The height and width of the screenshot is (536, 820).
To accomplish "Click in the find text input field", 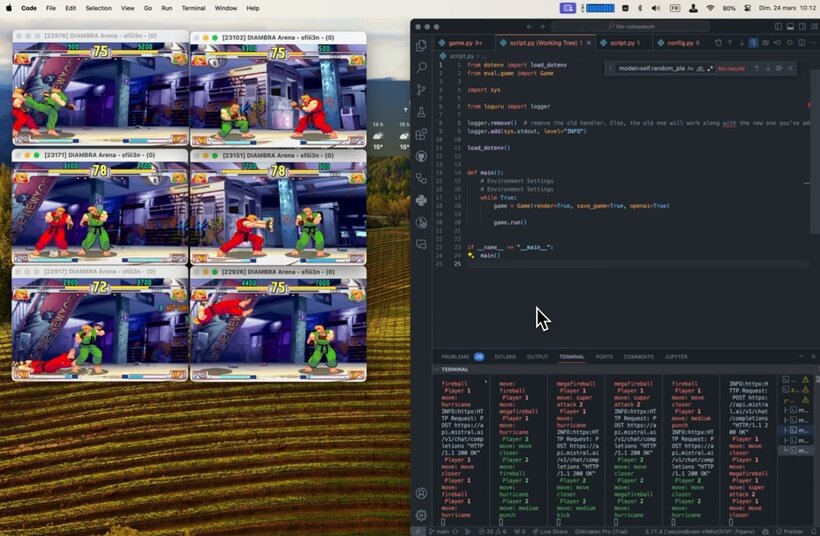I will (651, 68).
